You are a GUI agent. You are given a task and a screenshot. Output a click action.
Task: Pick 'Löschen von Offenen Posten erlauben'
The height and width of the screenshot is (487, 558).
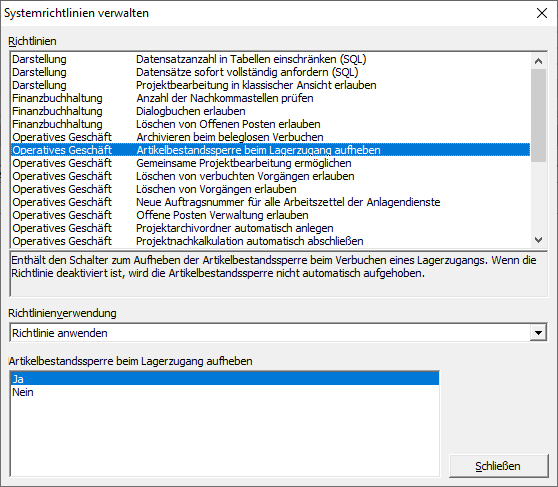pyautogui.click(x=270, y=124)
